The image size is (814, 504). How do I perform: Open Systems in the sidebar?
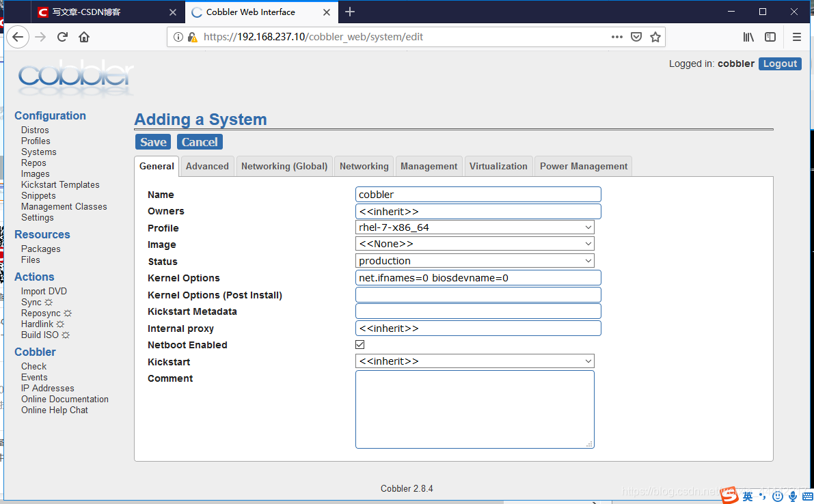(x=39, y=152)
